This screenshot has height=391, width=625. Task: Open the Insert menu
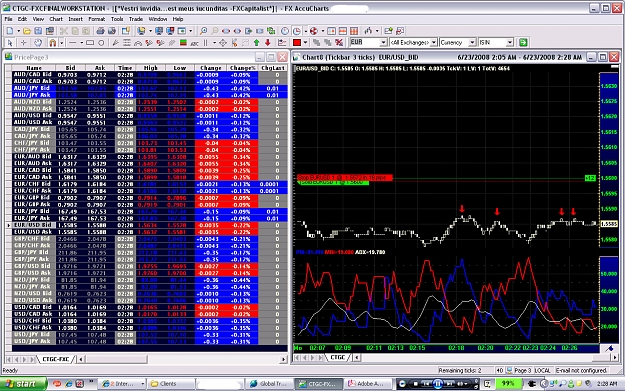point(75,19)
